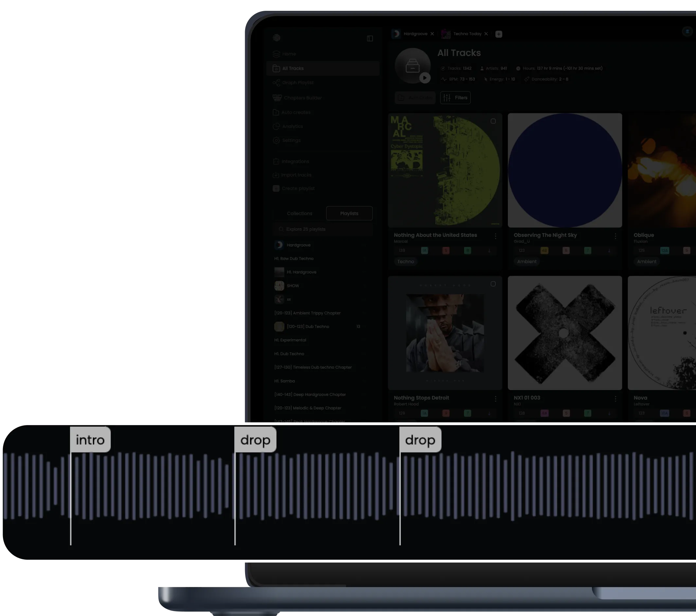
Task: Open three-dot menu for Nothing Stops Detroit
Action: pyautogui.click(x=495, y=399)
